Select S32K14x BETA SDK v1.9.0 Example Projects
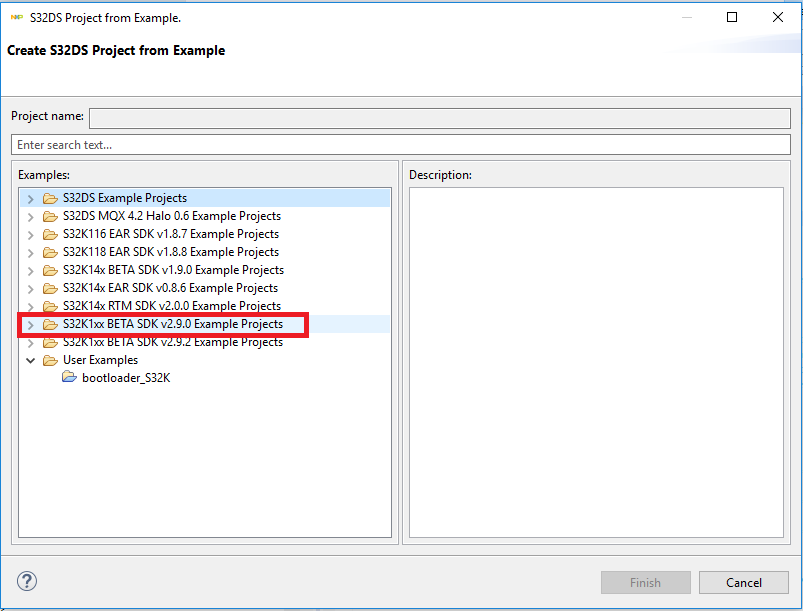The image size is (803, 611). [174, 269]
